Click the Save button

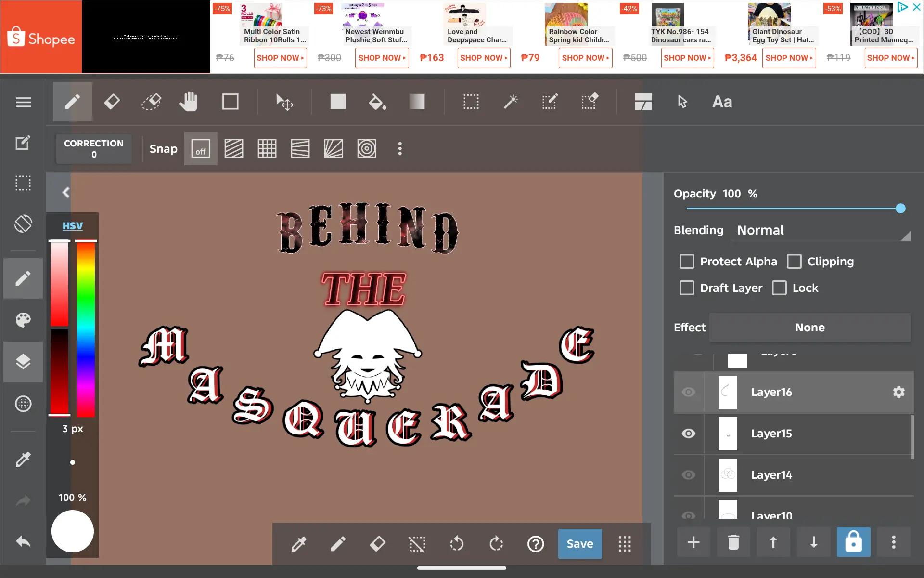[x=580, y=544]
